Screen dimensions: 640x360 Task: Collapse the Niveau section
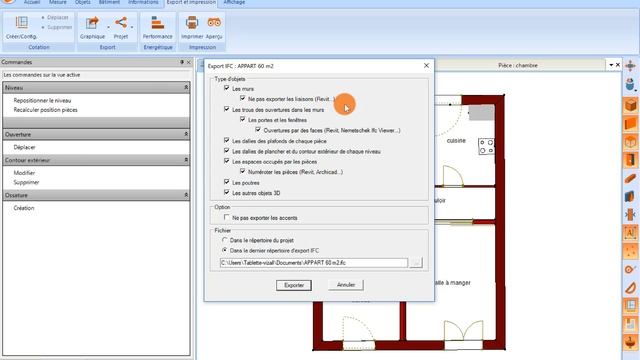click(x=186, y=87)
